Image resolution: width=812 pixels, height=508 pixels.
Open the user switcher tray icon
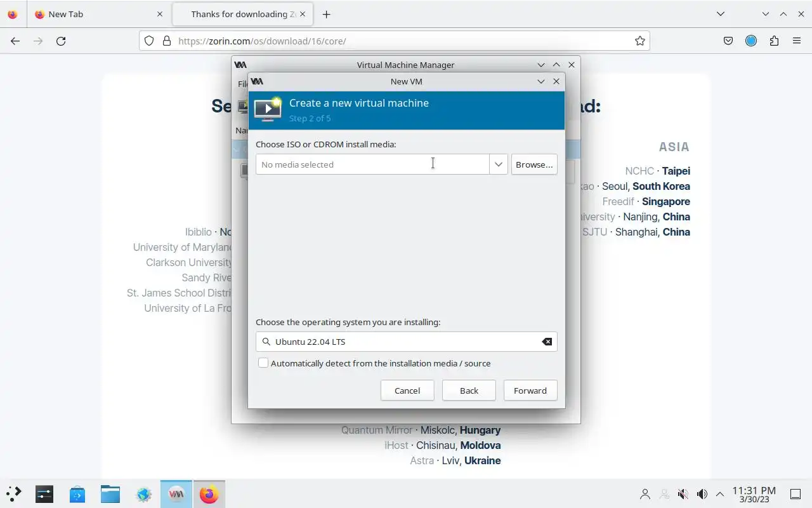[x=645, y=494]
